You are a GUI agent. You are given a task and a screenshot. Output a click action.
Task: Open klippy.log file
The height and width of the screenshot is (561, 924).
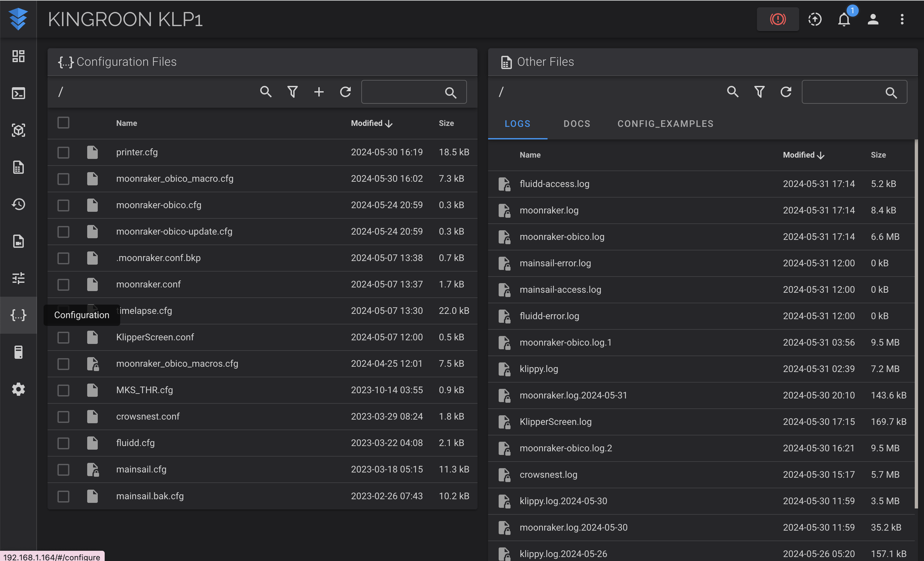click(539, 369)
